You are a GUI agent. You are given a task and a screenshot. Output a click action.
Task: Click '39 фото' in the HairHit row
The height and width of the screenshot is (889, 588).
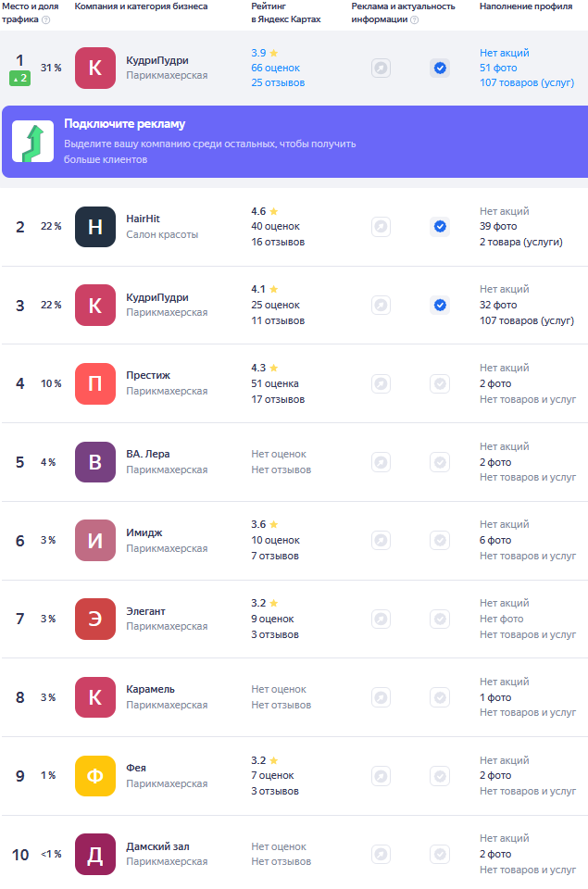[498, 226]
